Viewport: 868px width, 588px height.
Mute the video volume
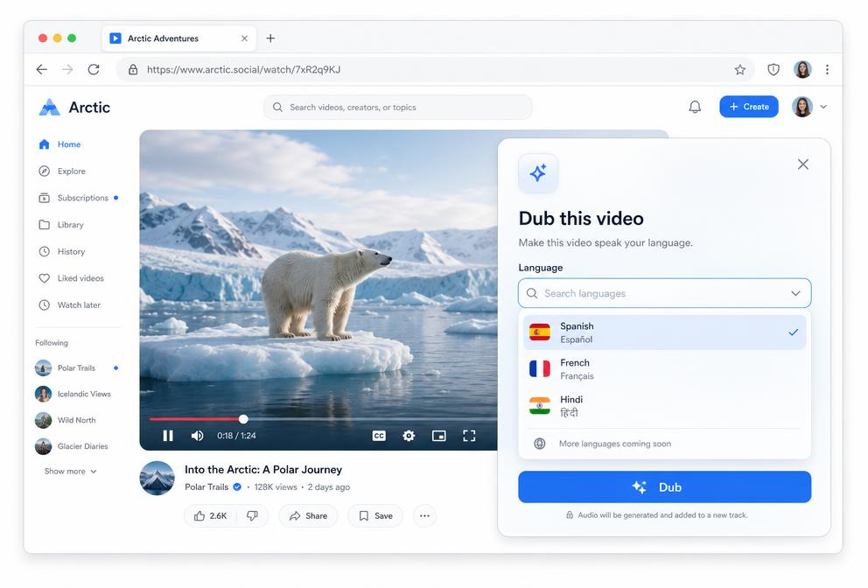coord(197,436)
